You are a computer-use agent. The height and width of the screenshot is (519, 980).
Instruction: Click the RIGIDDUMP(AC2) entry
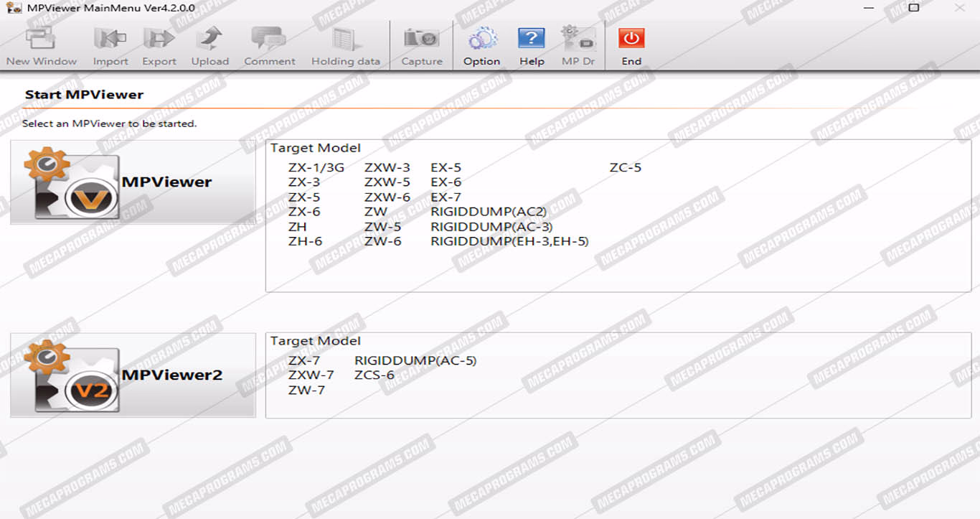point(489,212)
